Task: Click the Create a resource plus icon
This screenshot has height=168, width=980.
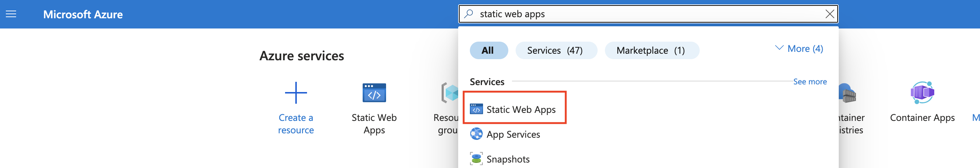Action: [296, 93]
